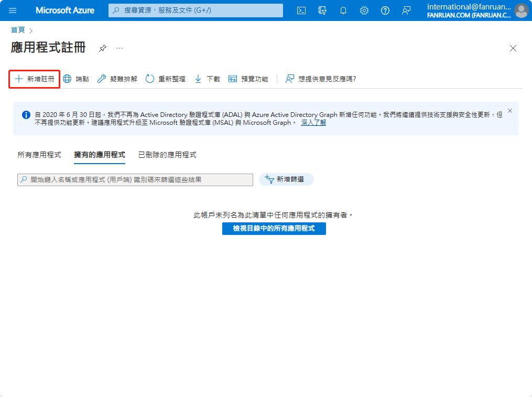This screenshot has width=532, height=397.
Task: Click 重新整理 to refresh the list
Action: click(165, 79)
